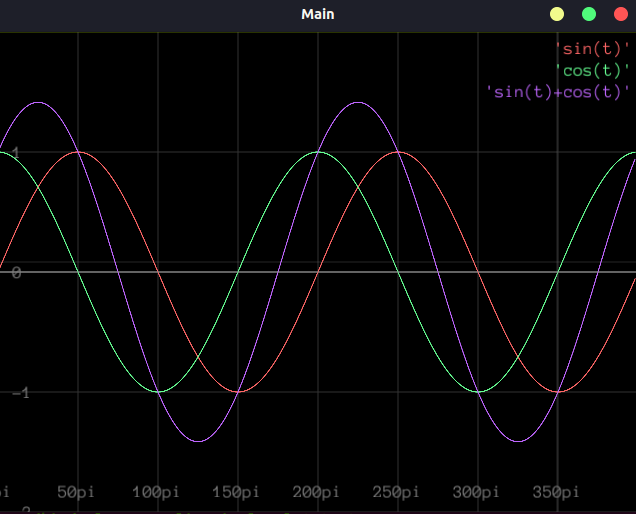Click the green maximize window button
This screenshot has width=636, height=514.
pyautogui.click(x=589, y=14)
